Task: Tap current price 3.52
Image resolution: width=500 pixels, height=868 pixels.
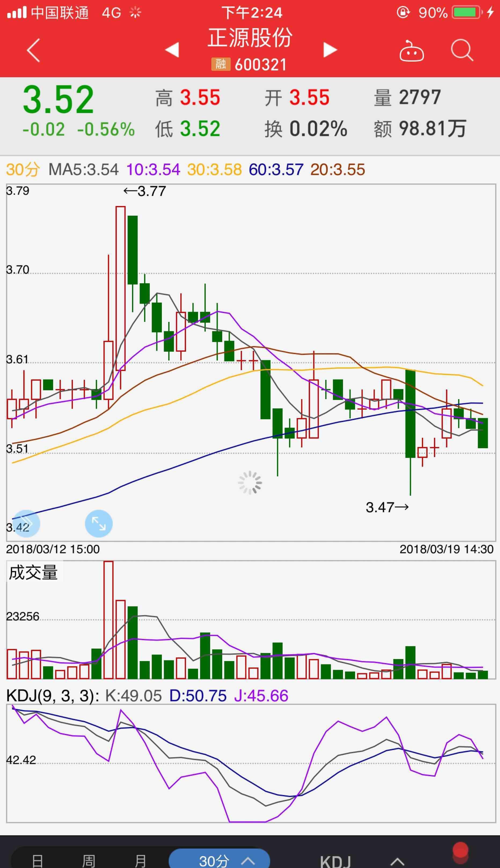Action: pyautogui.click(x=58, y=100)
